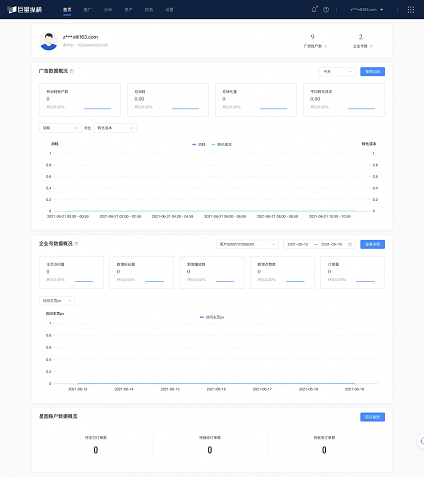The height and width of the screenshot is (477, 424).
Task: Click the 巨量纵横 logo
Action: pos(25,10)
